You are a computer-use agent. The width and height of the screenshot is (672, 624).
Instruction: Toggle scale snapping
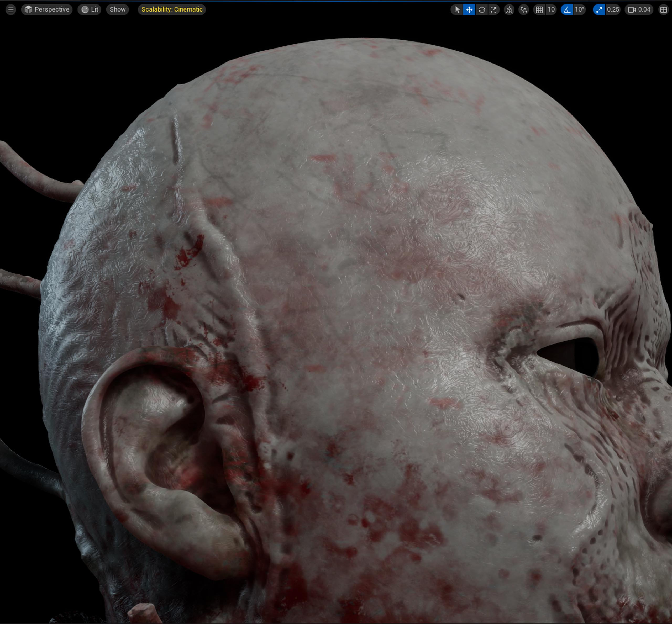pyautogui.click(x=599, y=10)
